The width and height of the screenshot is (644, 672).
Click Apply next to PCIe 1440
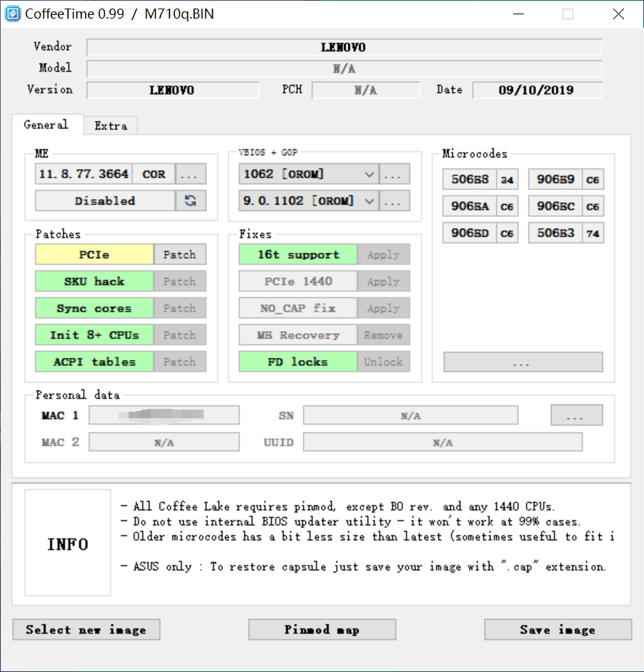coord(384,282)
